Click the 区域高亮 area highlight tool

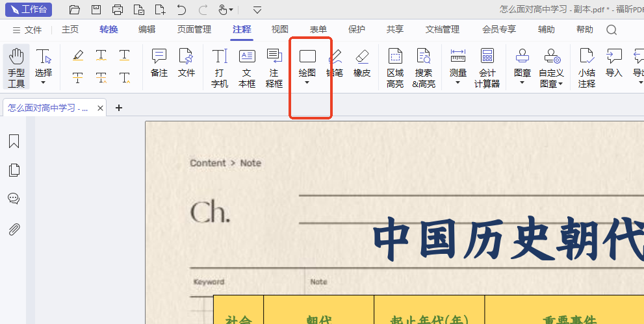pos(395,67)
